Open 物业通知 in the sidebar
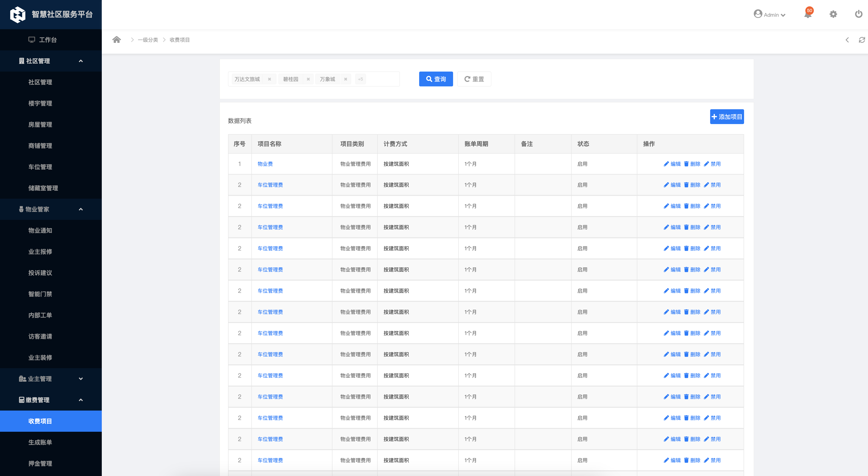Screen dimensions: 868x476 pos(51,231)
